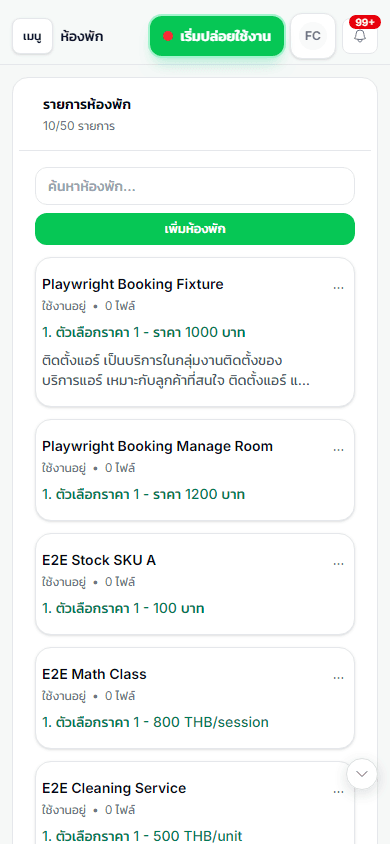Open the E2E Stock SKU A card

(195, 584)
